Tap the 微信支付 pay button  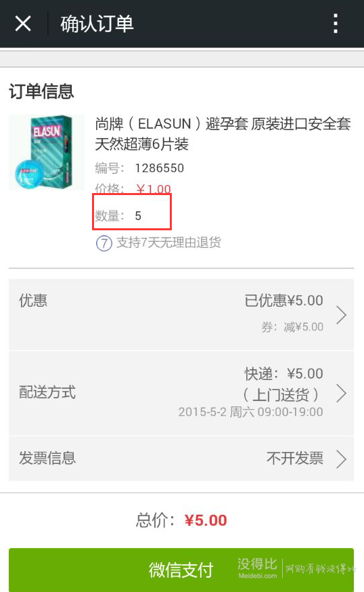pyautogui.click(x=181, y=570)
